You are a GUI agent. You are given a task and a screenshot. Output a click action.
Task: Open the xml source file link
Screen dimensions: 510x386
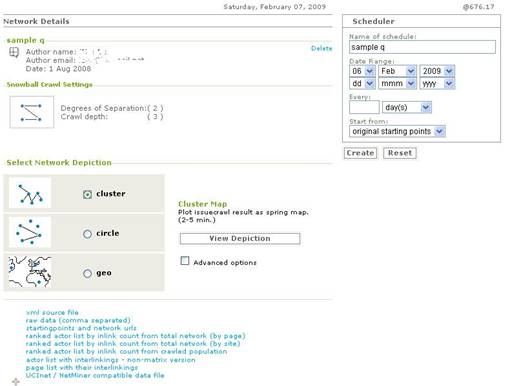pos(52,312)
